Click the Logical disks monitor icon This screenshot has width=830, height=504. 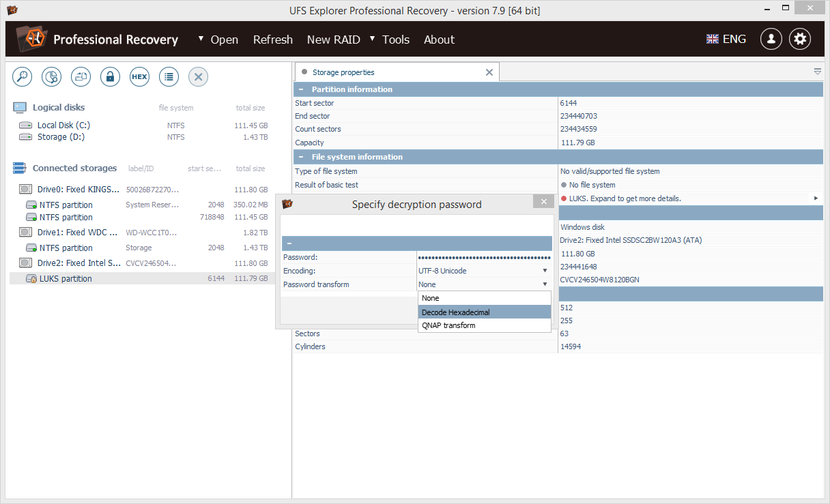coord(20,108)
